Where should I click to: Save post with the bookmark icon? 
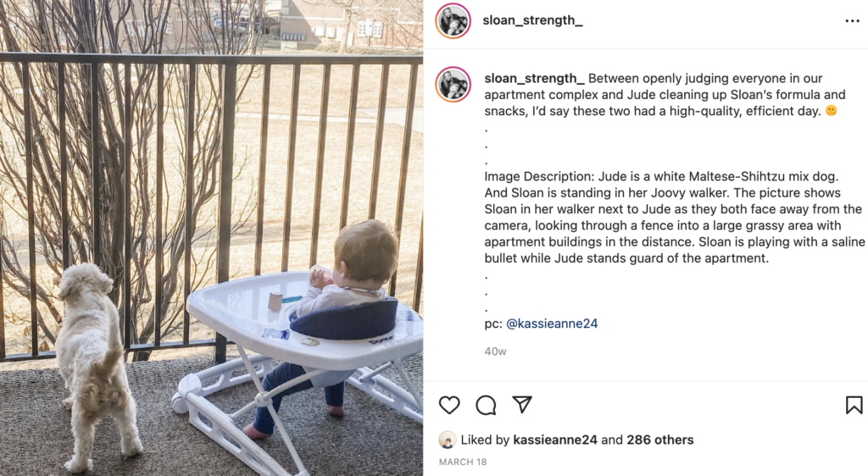854,405
